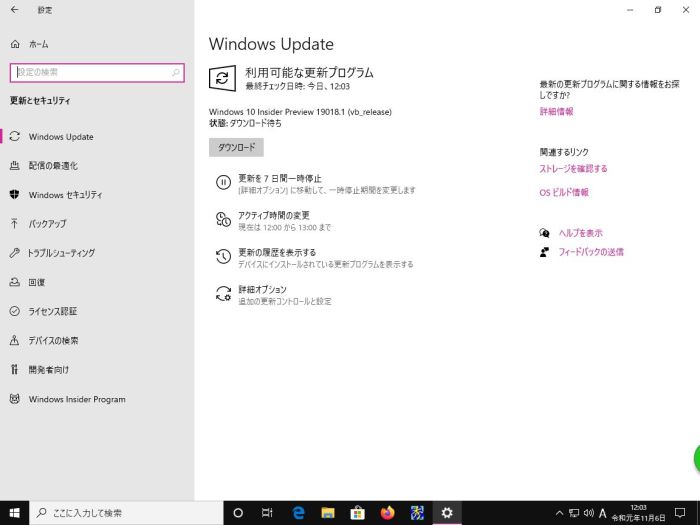700x525 pixels.
Task: Click the update refresh icon beside 利用可能な更新プログラム
Action: tap(223, 78)
